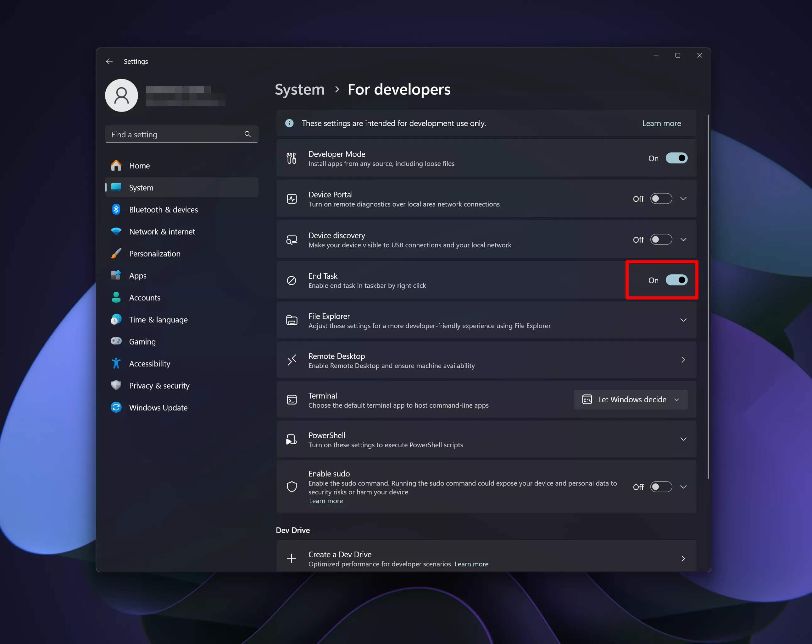This screenshot has height=644, width=812.
Task: Open Personalization settings page
Action: pos(181,253)
